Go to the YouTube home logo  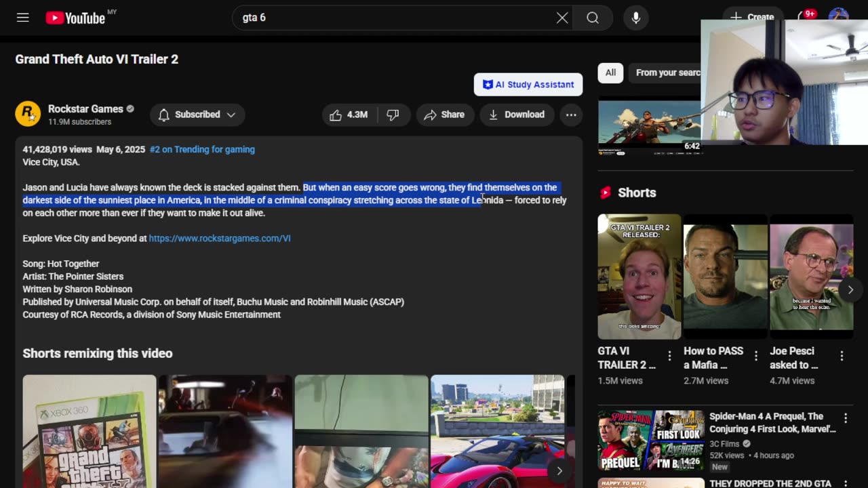tap(75, 18)
